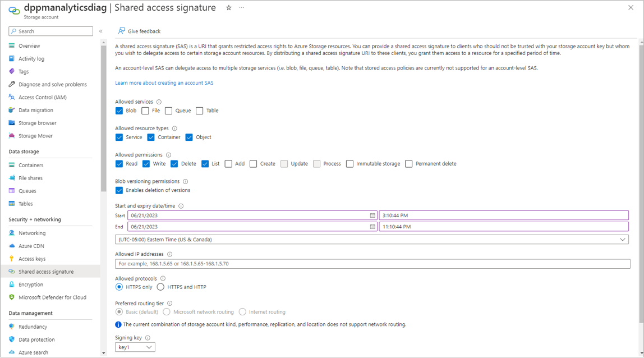Click the favorite star icon next to title
This screenshot has width=644, height=358.
229,8
